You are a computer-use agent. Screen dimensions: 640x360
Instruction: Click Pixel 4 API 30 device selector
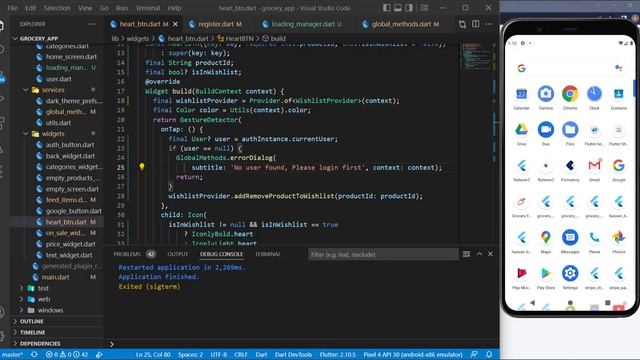click(413, 354)
